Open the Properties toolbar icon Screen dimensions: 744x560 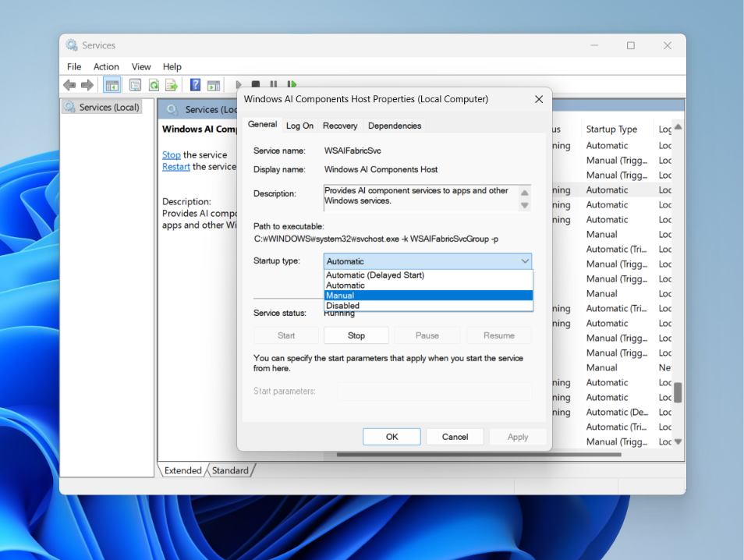135,86
